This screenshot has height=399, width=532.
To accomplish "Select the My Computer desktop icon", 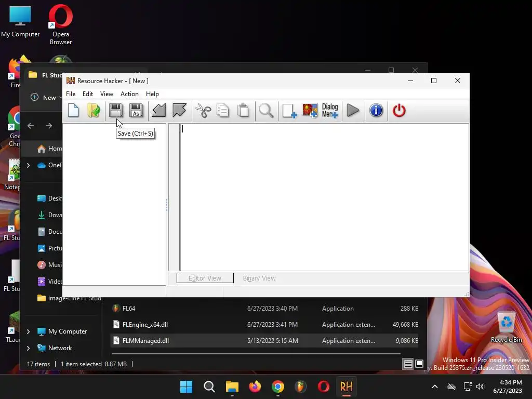I will click(20, 22).
